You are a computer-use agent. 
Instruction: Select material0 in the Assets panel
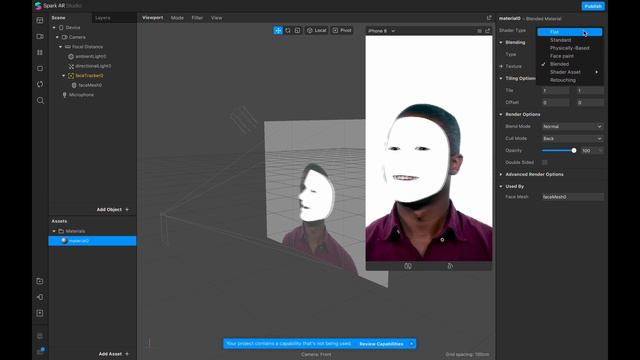tap(92, 241)
